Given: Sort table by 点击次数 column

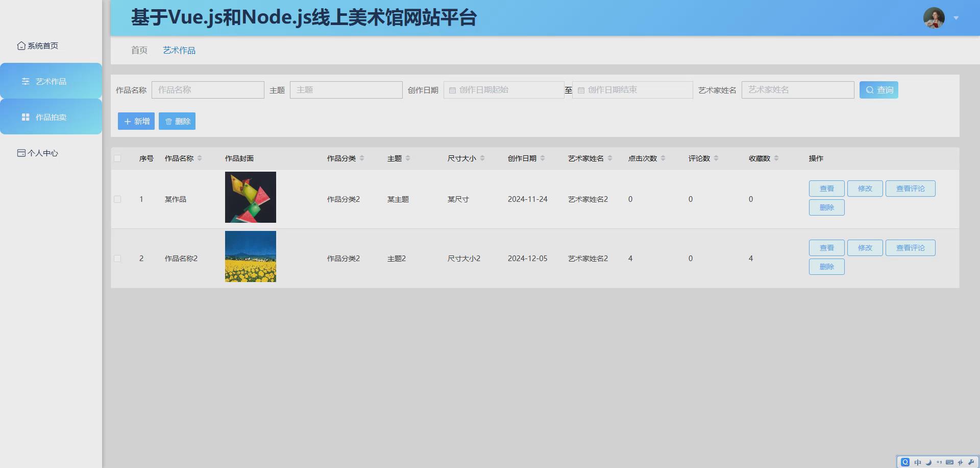Looking at the screenshot, I should coord(662,158).
